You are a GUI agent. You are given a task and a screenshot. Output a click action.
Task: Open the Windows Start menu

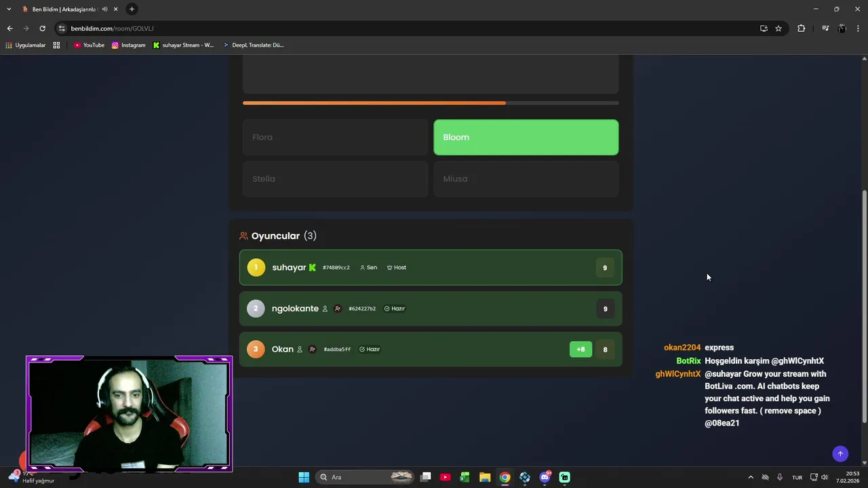(x=304, y=477)
